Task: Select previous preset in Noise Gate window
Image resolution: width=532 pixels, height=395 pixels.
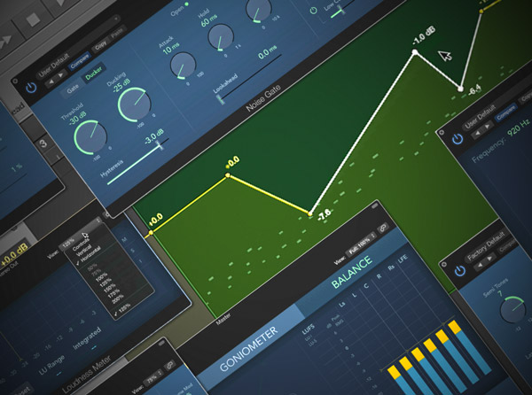Action: tap(51, 81)
